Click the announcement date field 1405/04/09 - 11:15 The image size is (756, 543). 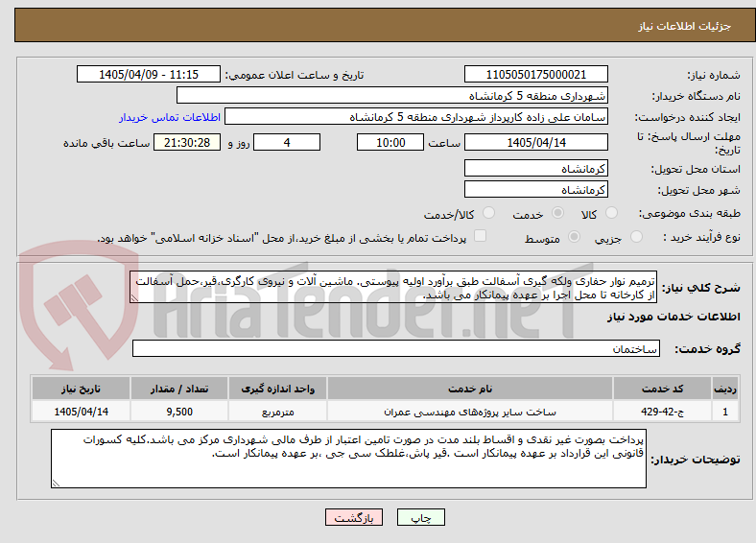point(149,74)
